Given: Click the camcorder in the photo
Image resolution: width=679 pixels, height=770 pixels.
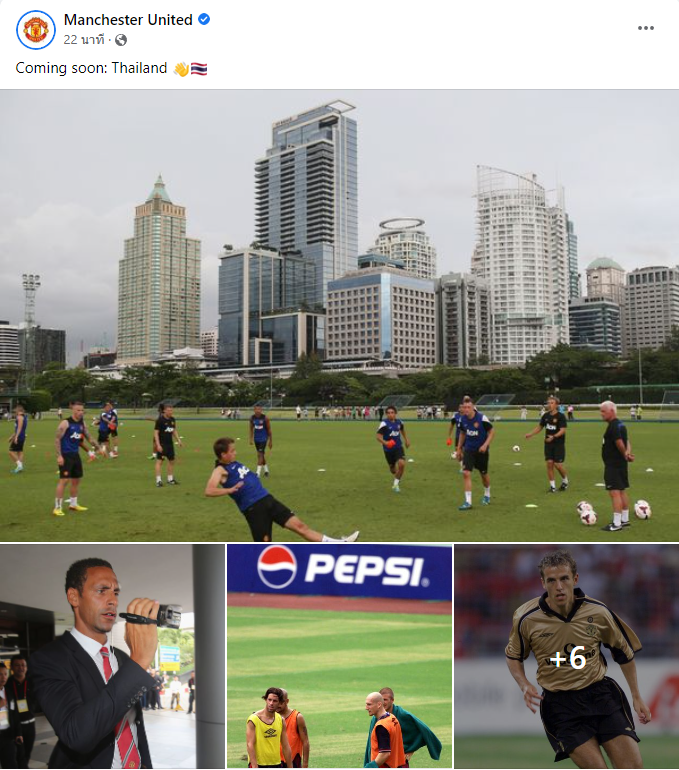Looking at the screenshot, I should point(153,616).
